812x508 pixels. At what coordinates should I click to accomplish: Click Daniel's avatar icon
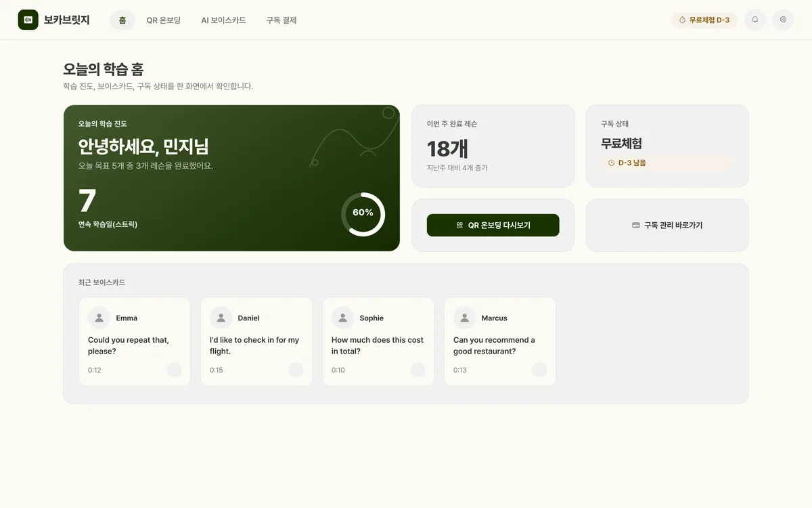click(221, 318)
